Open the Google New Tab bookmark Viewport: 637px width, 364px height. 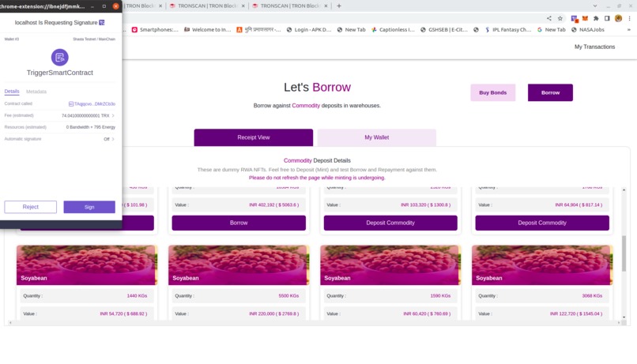point(552,30)
